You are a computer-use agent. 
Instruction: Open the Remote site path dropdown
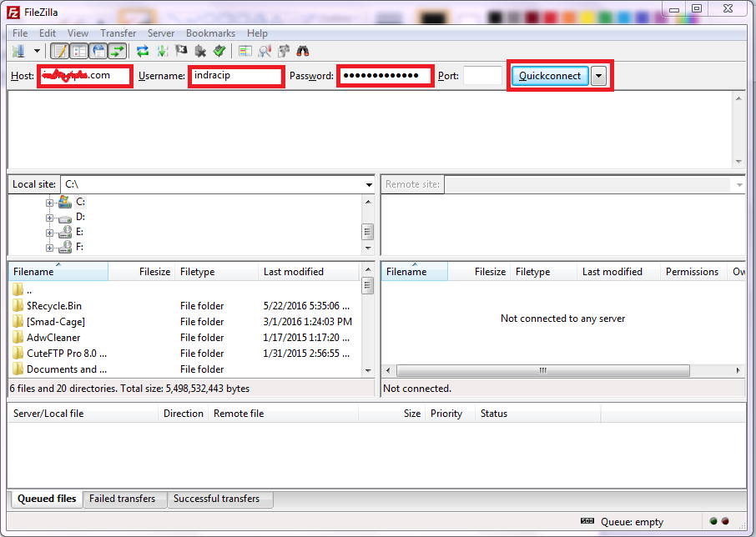pyautogui.click(x=739, y=184)
